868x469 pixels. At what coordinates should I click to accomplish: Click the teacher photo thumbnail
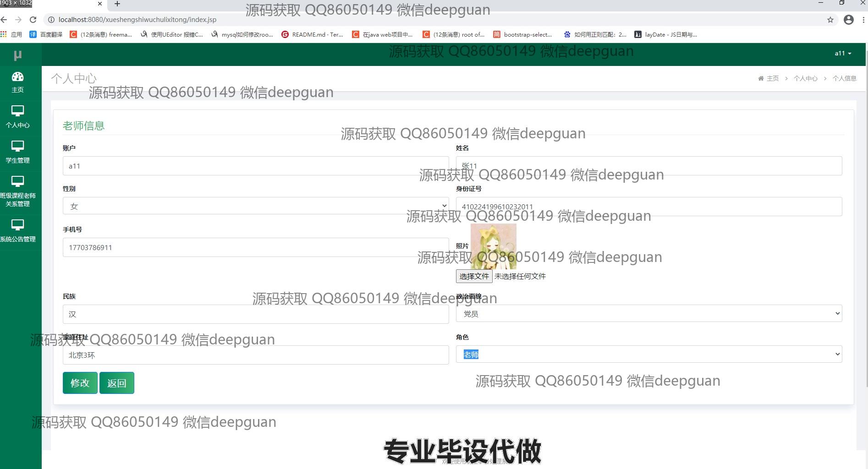(x=493, y=246)
